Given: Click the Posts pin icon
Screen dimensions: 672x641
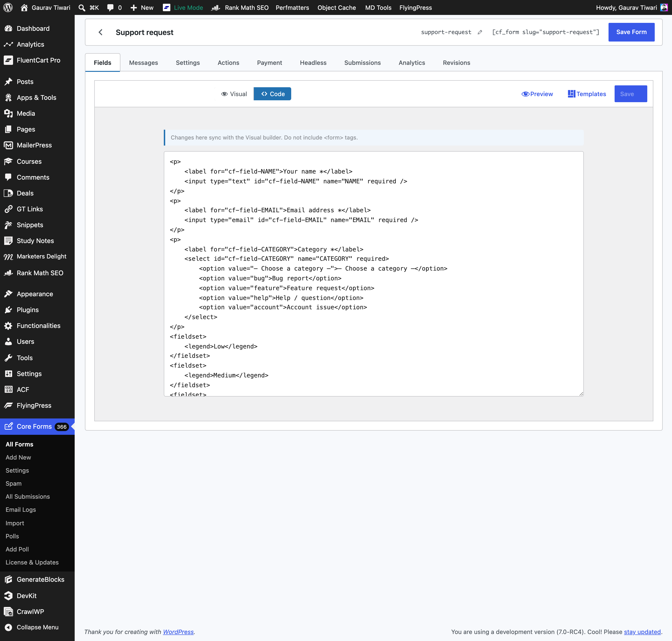Looking at the screenshot, I should click(9, 82).
